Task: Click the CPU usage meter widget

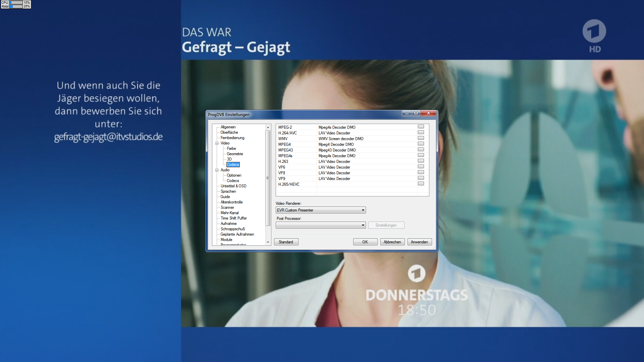Action: tap(16, 2)
